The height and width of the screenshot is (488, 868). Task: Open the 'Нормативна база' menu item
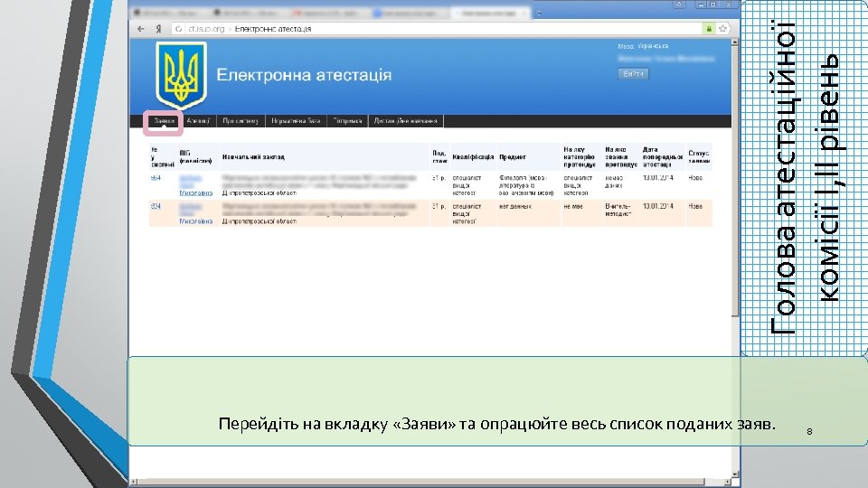(296, 120)
